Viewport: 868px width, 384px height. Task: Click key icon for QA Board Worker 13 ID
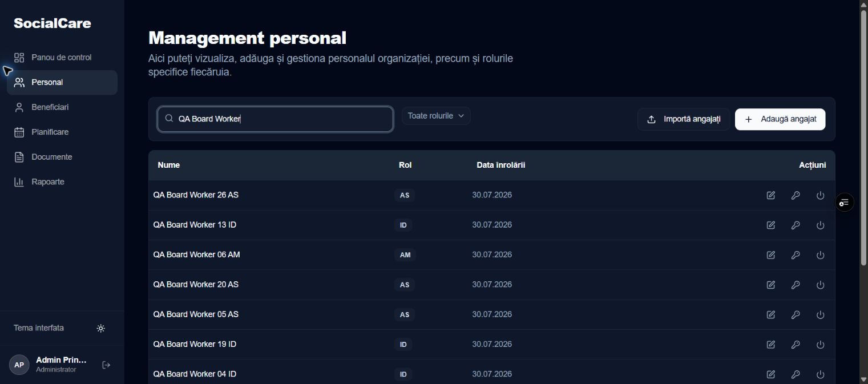click(796, 225)
